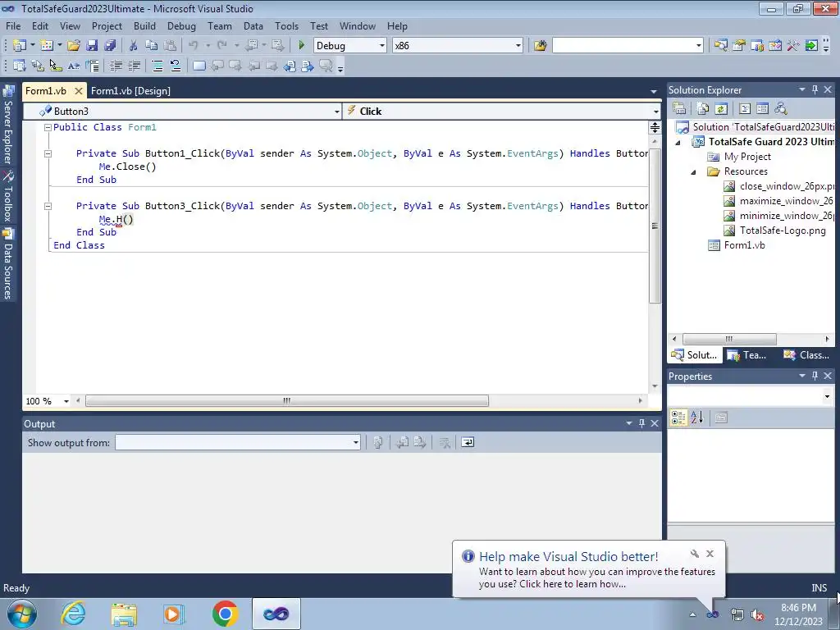Click Display Parameter Info icon
840x630 pixels.
[x=38, y=66]
